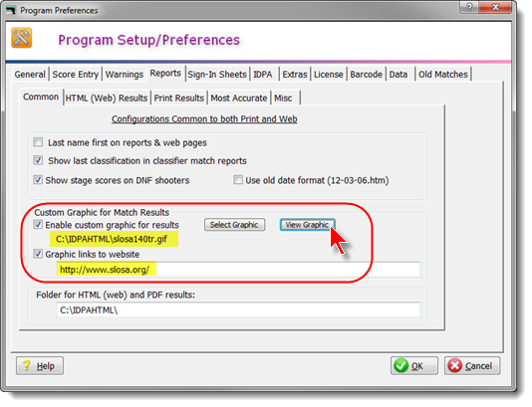This screenshot has height=407, width=532.
Task: Open the Sign-In Sheets tab
Action: (x=217, y=75)
